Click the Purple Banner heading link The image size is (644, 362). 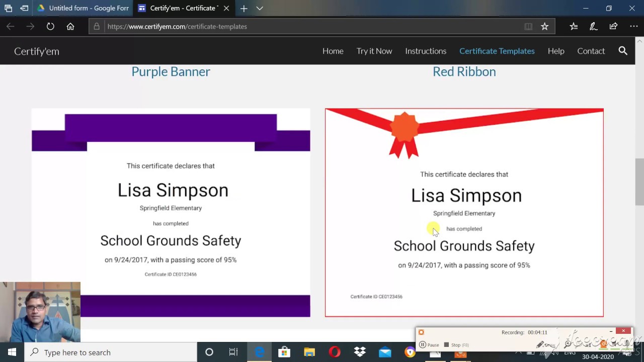[171, 71]
